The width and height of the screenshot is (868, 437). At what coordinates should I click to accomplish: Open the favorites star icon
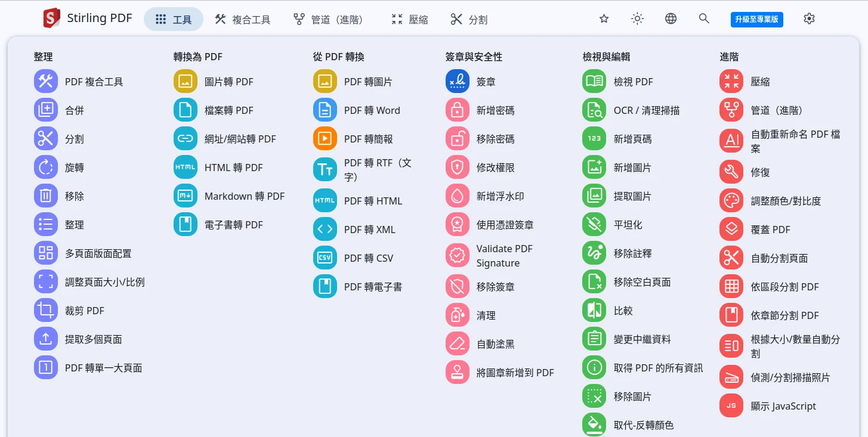604,19
